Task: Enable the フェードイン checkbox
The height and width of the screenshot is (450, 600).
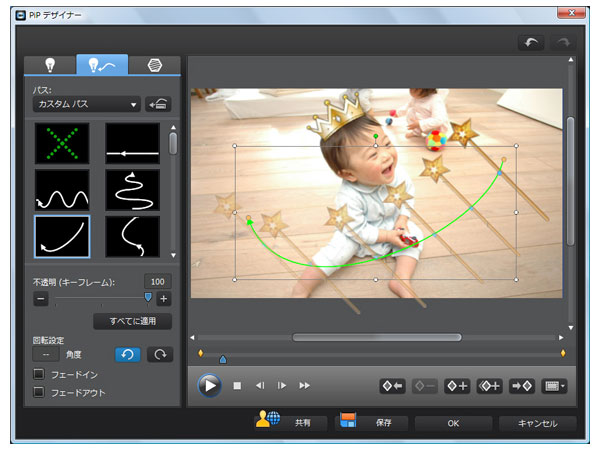Action: coord(39,374)
